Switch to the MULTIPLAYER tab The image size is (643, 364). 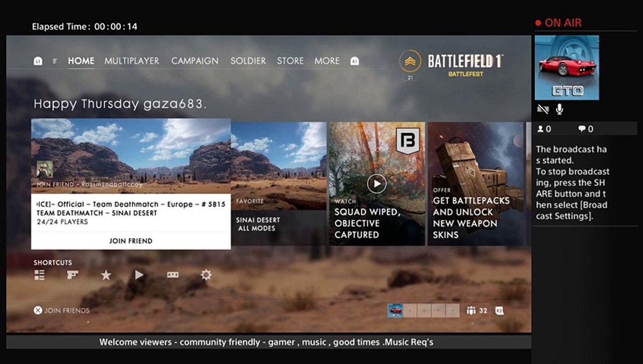click(132, 61)
